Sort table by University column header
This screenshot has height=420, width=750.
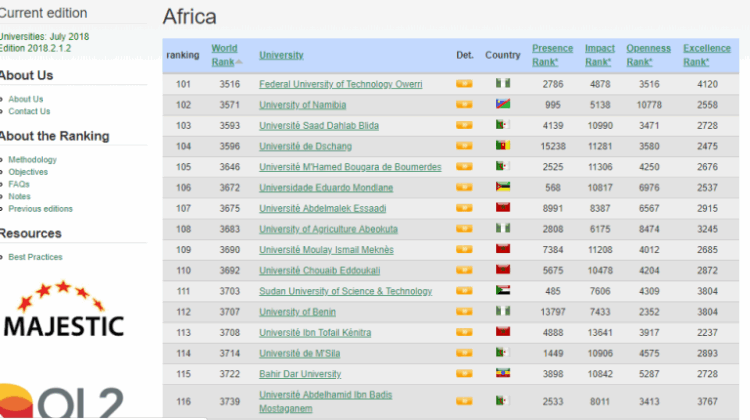281,55
